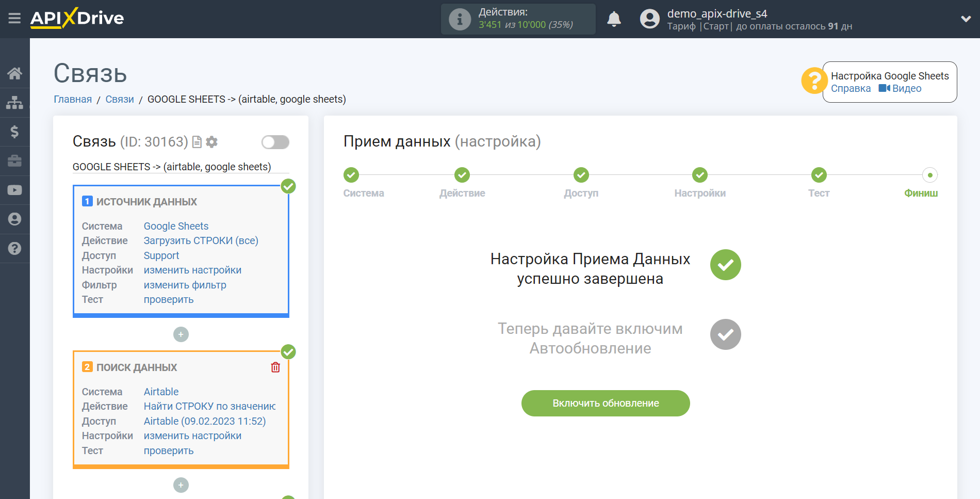Go to Доступ step
This screenshot has width=980, height=499.
[581, 175]
